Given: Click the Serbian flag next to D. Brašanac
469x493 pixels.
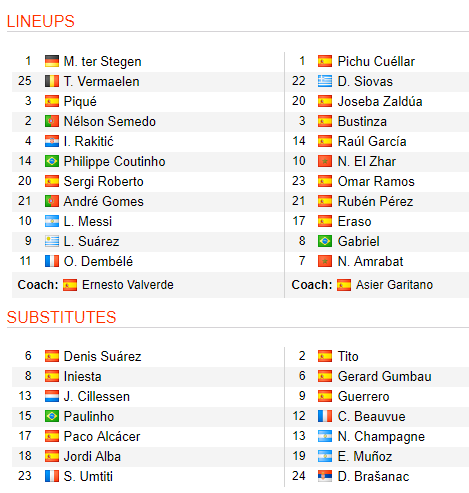Looking at the screenshot, I should point(325,476).
